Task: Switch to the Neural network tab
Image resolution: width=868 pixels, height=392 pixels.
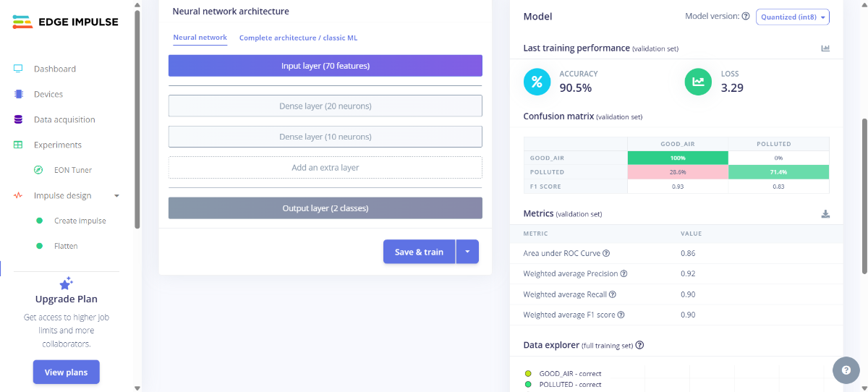Action: click(200, 38)
